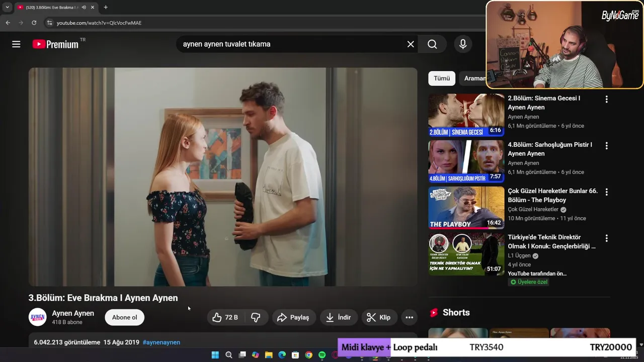
Task: Visit the L1 Üçgen channel name
Action: coord(519,256)
